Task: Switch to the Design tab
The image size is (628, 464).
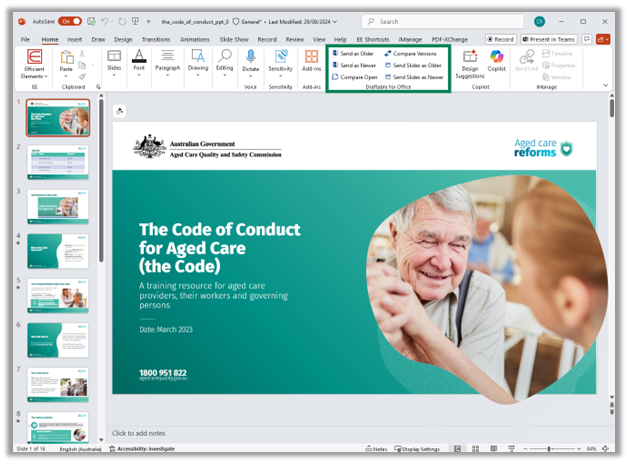Action: tap(123, 39)
